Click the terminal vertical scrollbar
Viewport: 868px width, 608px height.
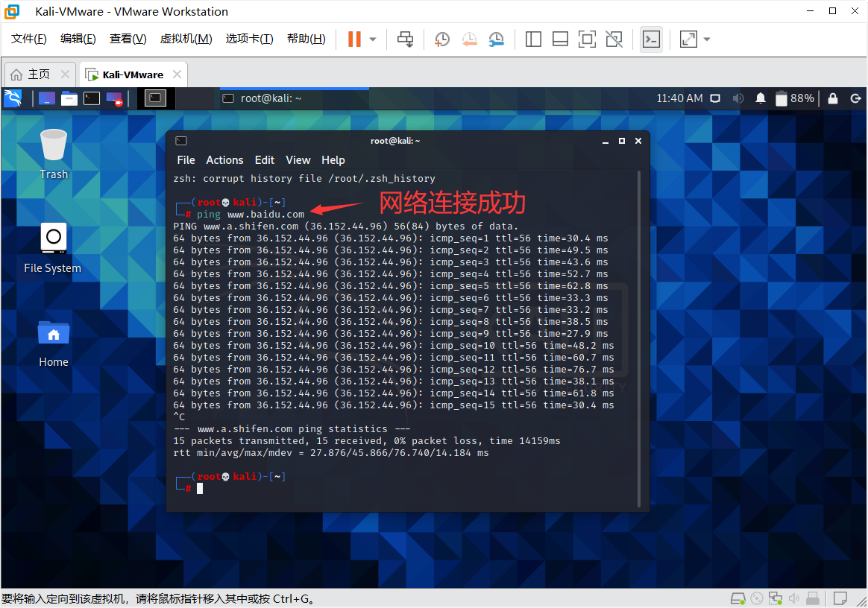point(639,338)
